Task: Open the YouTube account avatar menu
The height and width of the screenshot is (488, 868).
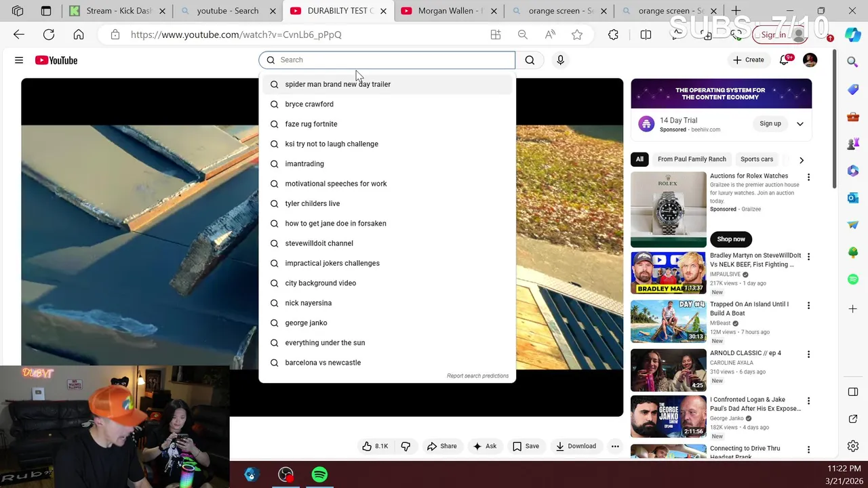Action: (810, 60)
